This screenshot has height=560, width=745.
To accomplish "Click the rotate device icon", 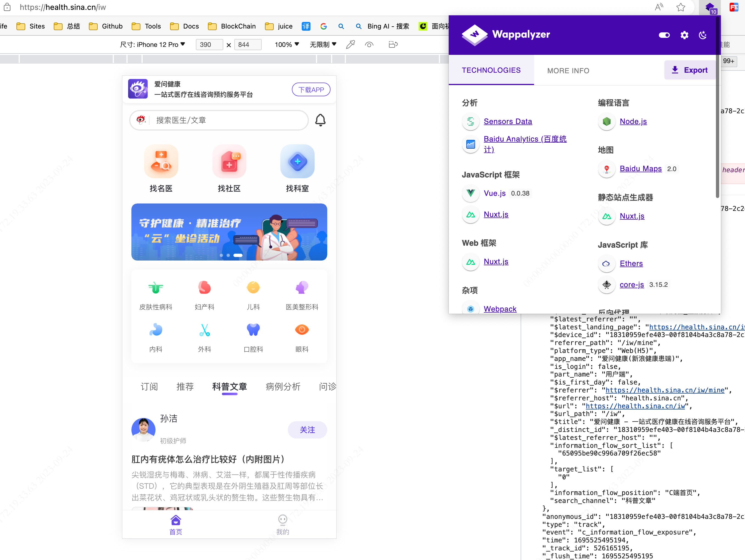I will 393,44.
